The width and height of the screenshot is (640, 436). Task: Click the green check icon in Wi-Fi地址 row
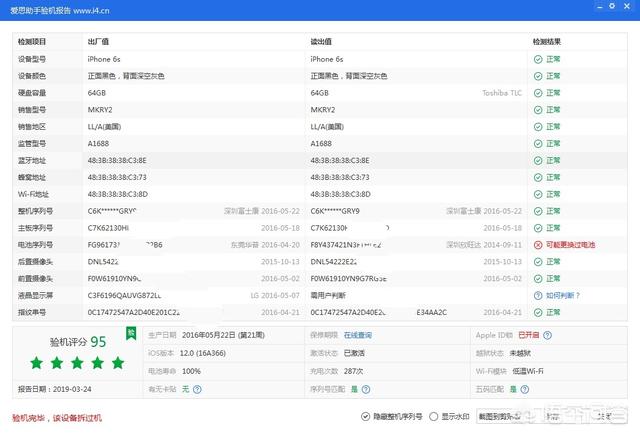pos(538,194)
